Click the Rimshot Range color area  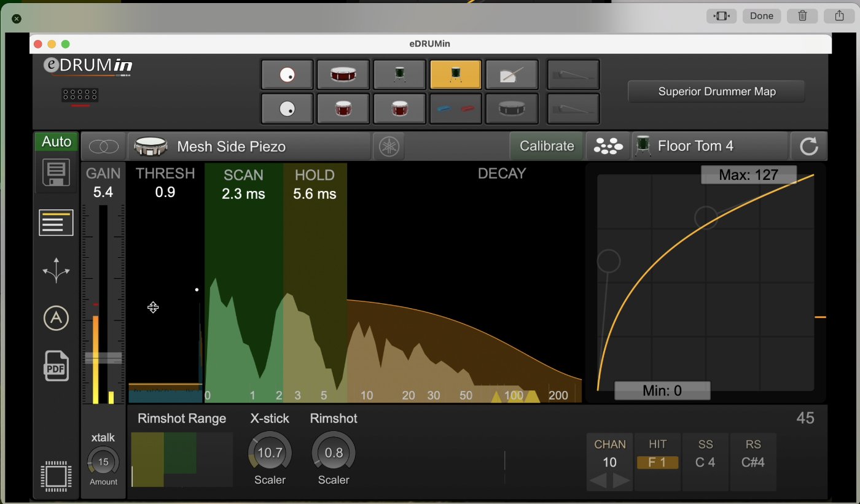point(182,459)
